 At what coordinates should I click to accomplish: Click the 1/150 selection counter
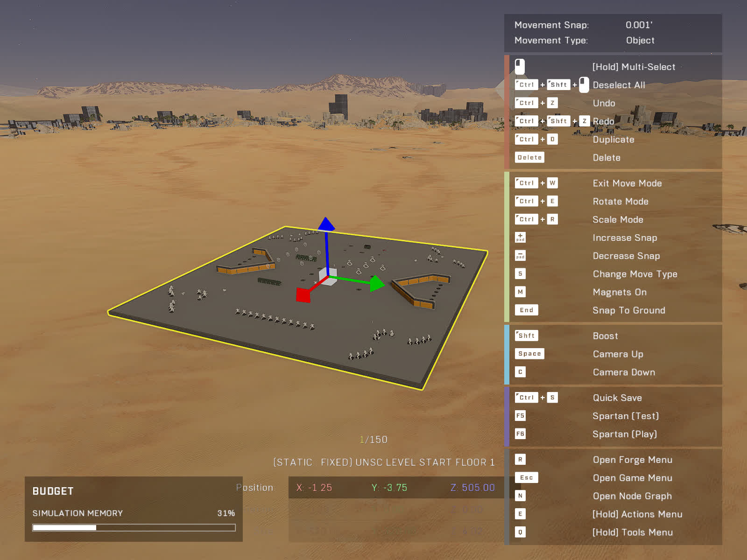(373, 439)
